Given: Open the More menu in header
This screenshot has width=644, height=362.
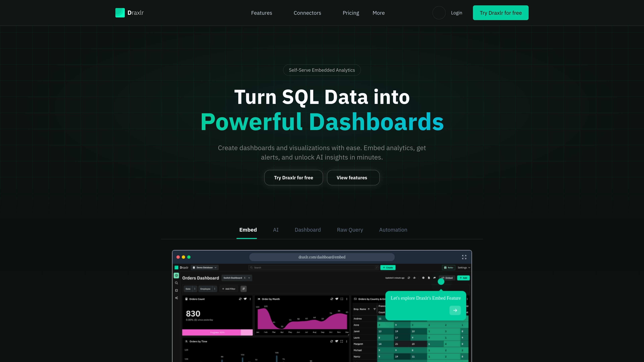Looking at the screenshot, I should click(379, 13).
